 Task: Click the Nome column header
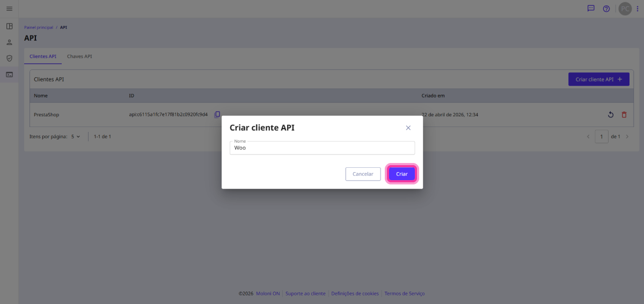point(41,96)
